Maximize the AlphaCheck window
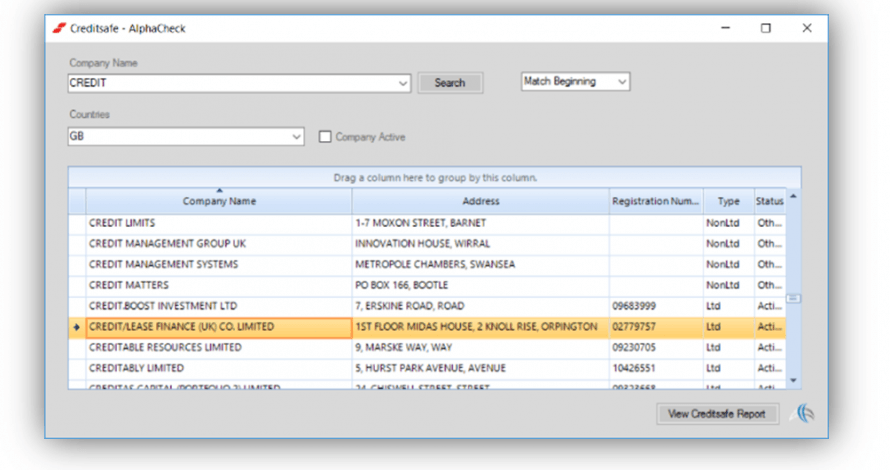This screenshot has width=890, height=470. pos(766,28)
